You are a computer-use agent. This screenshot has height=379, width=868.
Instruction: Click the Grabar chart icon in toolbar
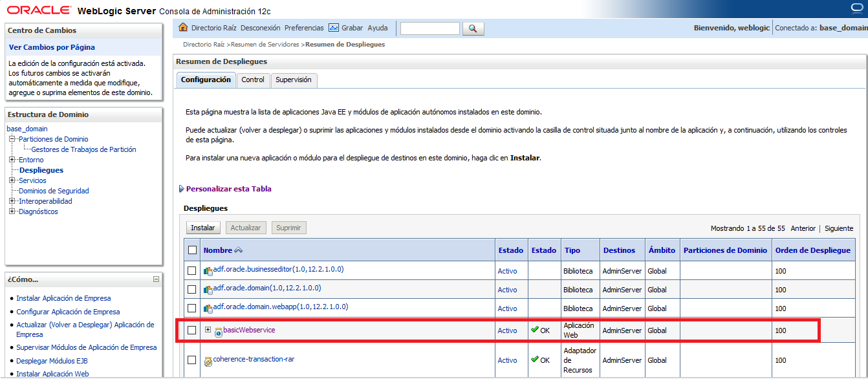tap(334, 28)
